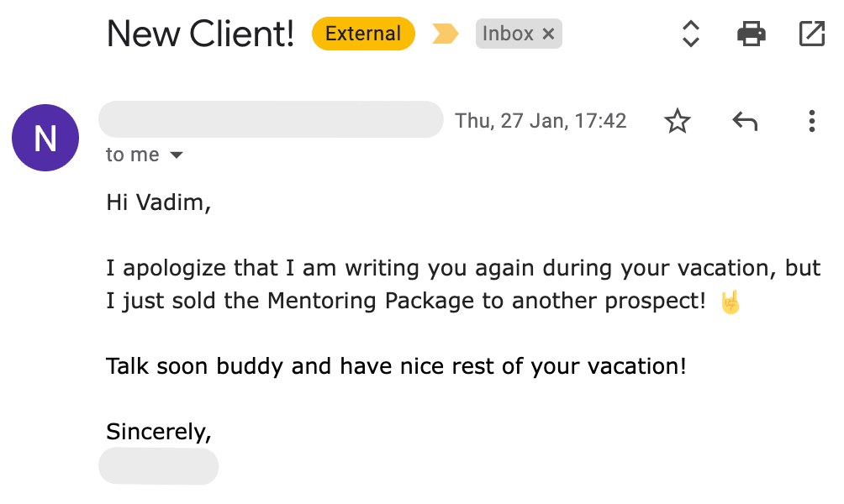844x504 pixels.
Task: Toggle expand all messages chevrons
Action: [690, 34]
